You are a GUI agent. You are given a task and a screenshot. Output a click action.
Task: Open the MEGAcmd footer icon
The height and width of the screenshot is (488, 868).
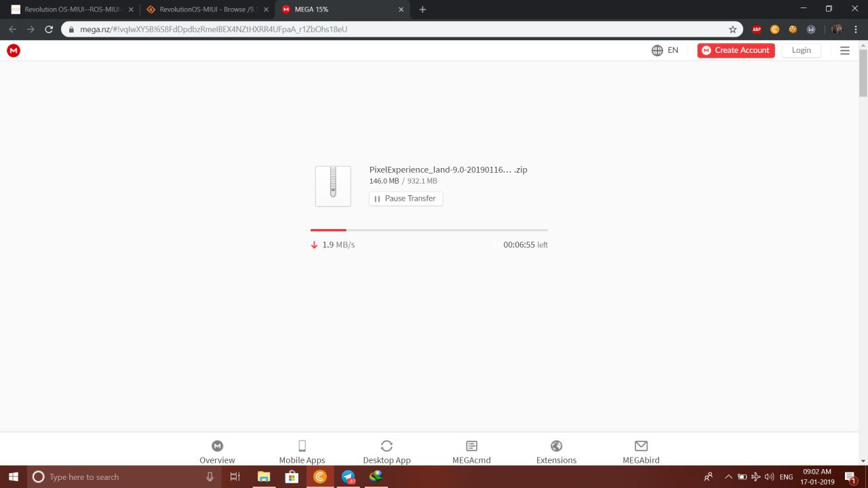click(x=472, y=446)
